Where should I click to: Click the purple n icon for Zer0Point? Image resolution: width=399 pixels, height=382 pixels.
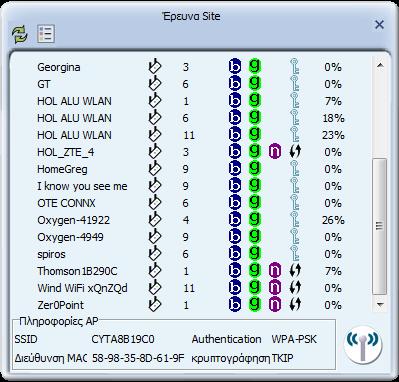pyautogui.click(x=275, y=305)
